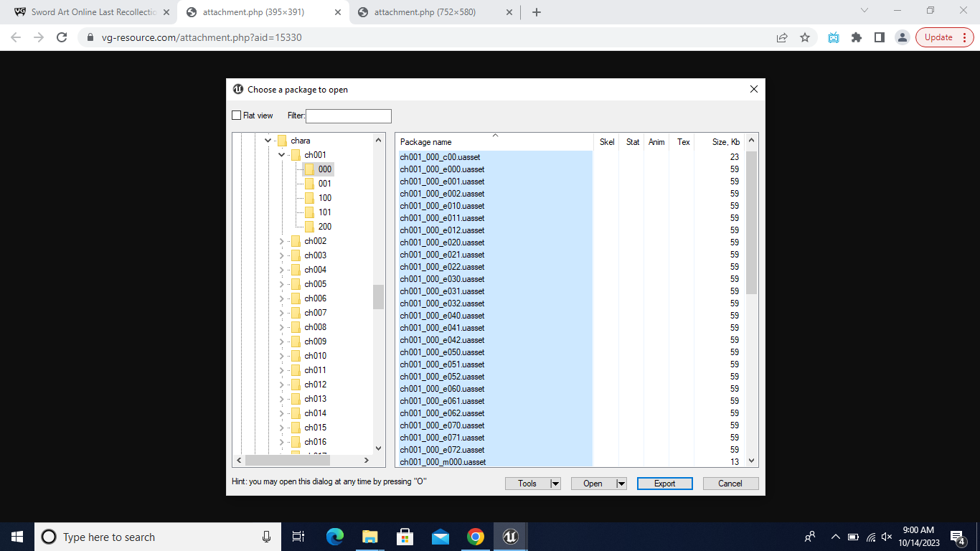Open Chrome tab search chevron
The image size is (980, 551).
click(x=864, y=11)
